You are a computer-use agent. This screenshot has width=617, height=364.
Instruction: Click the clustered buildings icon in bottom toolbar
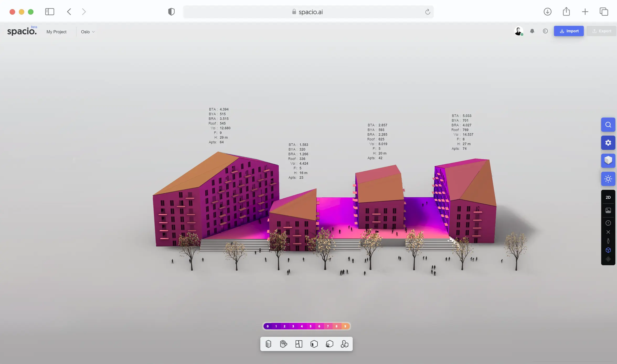pyautogui.click(x=344, y=344)
